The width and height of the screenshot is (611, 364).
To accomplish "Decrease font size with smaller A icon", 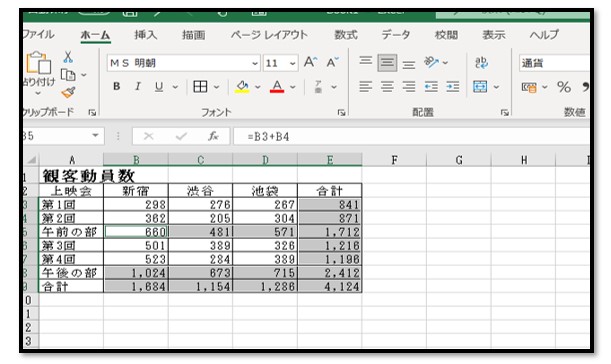I will 332,62.
